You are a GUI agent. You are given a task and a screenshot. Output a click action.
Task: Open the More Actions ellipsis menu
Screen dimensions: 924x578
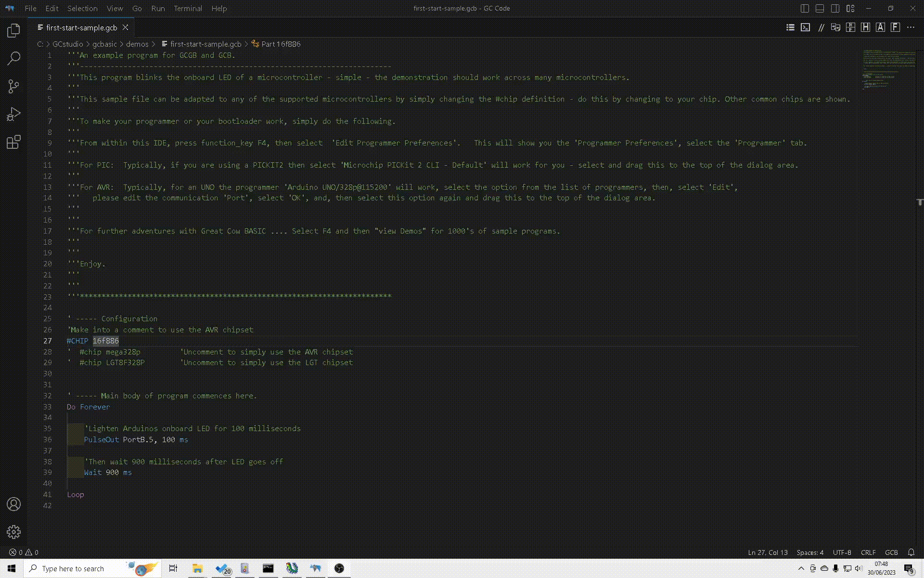[911, 27]
